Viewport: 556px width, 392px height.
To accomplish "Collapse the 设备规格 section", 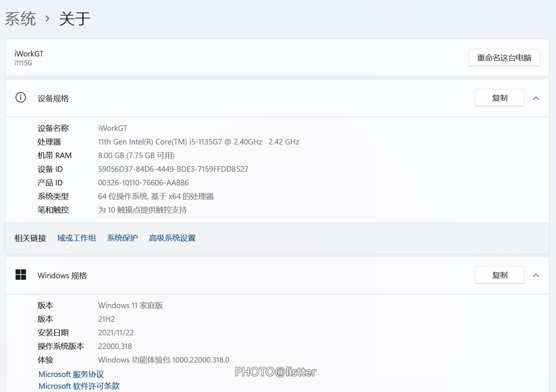I will click(x=536, y=98).
